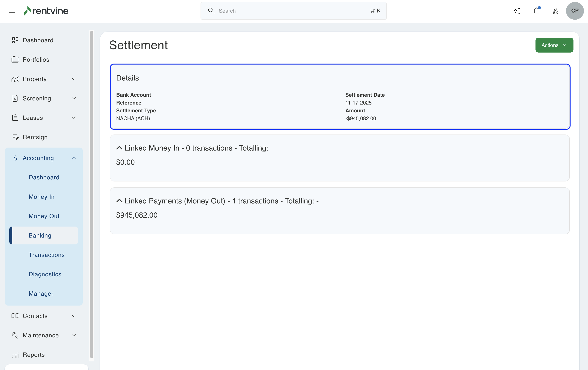This screenshot has height=370, width=588.
Task: Click the Reports chart icon
Action: click(15, 355)
